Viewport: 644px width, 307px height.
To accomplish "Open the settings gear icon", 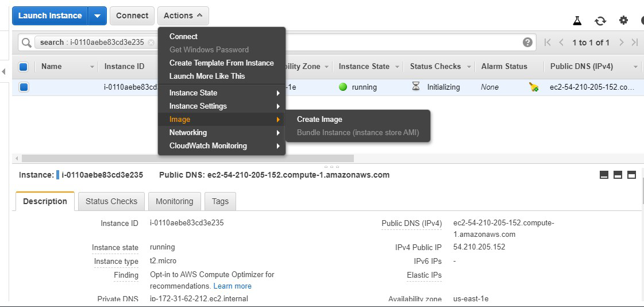I will point(623,20).
